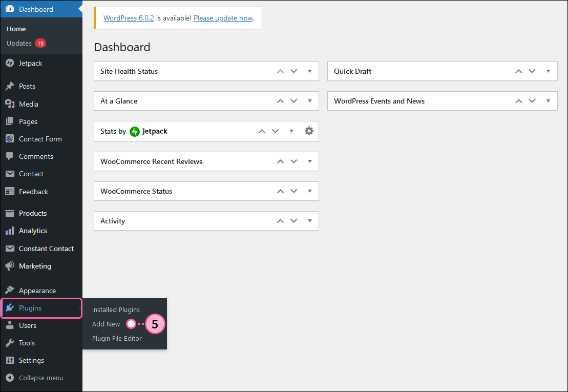Open the Appearance menu label
The height and width of the screenshot is (392, 568).
tap(37, 291)
